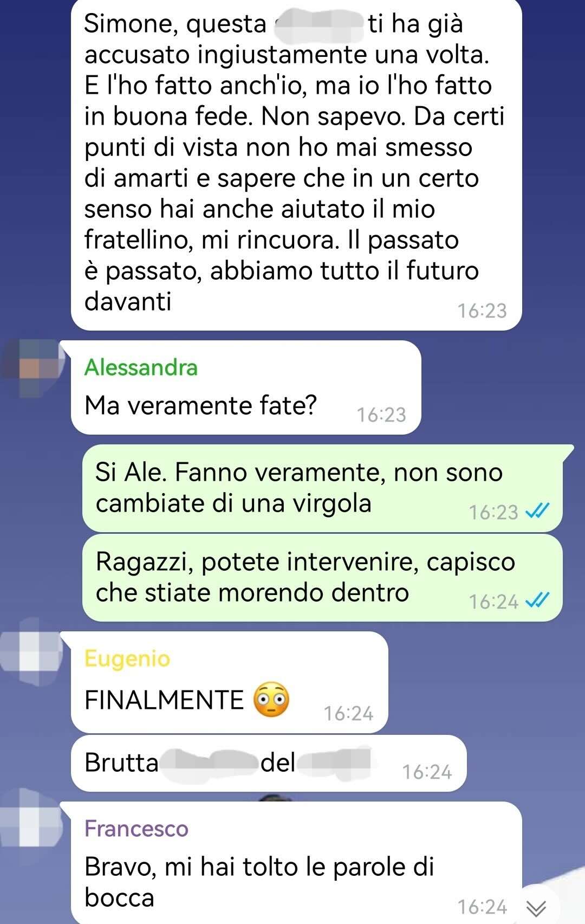Tap the Alessandra sender name
Viewport: 585px width, 924px height.
pyautogui.click(x=141, y=367)
